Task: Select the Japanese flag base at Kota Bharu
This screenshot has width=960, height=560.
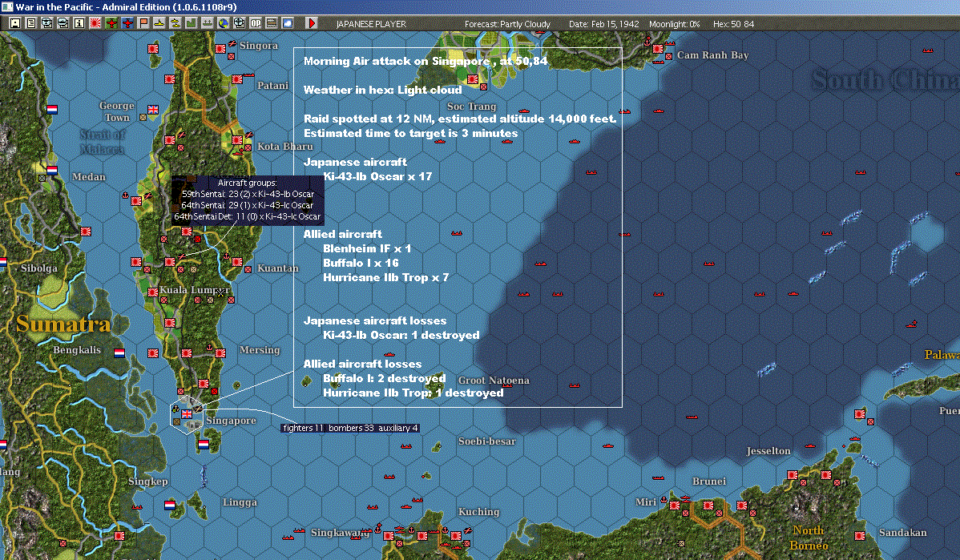Action: click(x=237, y=140)
